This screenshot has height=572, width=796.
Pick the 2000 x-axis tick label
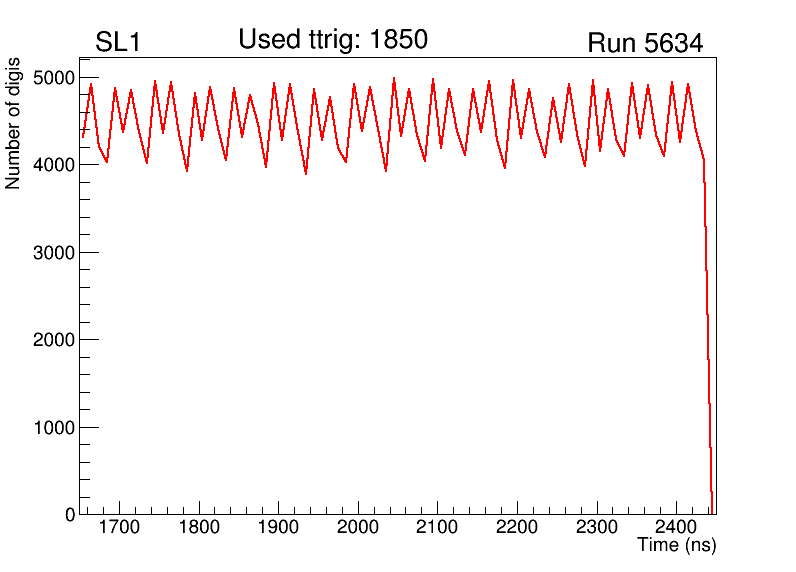[x=358, y=527]
